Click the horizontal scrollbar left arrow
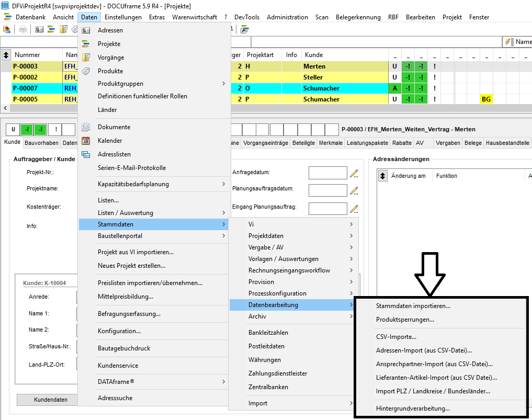This screenshot has height=420, width=532. click(5, 108)
